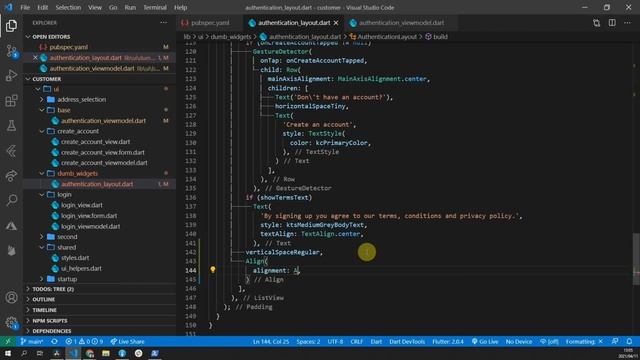Open editor more actions ellipsis
The height and width of the screenshot is (360, 640).
[627, 23]
